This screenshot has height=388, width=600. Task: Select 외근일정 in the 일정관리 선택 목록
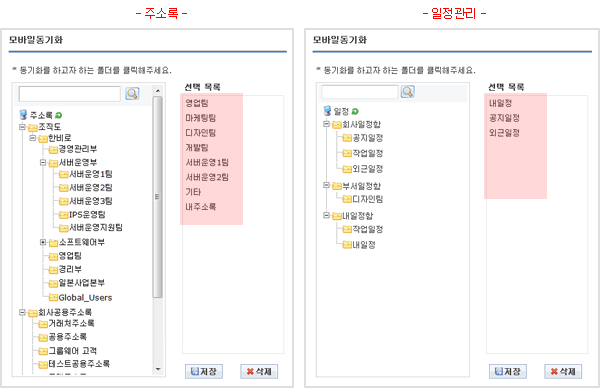[504, 132]
